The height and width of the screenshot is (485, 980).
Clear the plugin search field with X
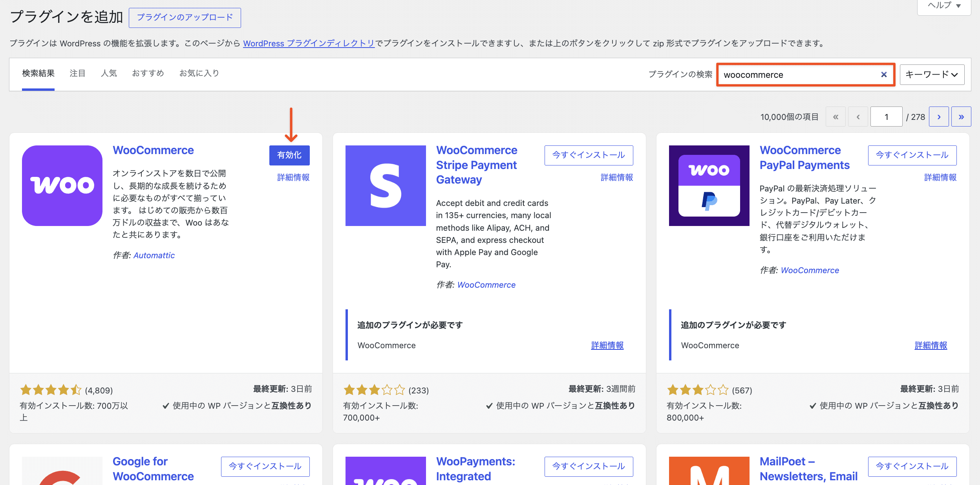point(884,75)
